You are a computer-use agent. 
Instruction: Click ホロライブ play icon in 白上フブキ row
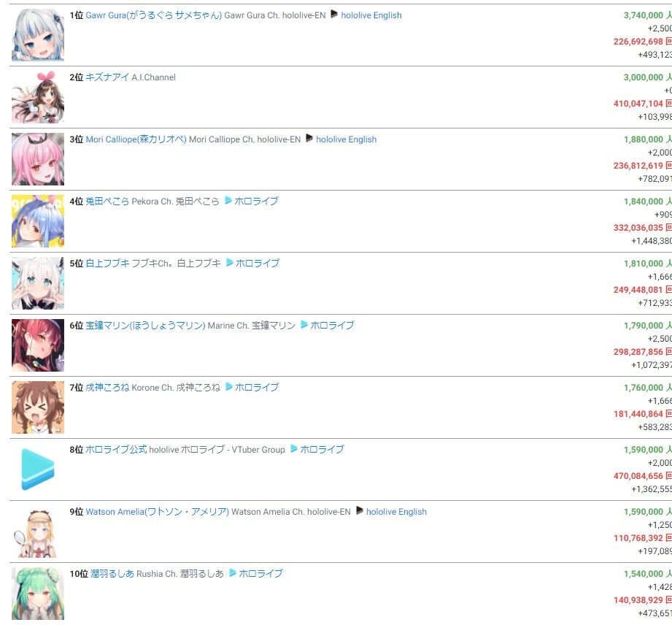tap(229, 263)
